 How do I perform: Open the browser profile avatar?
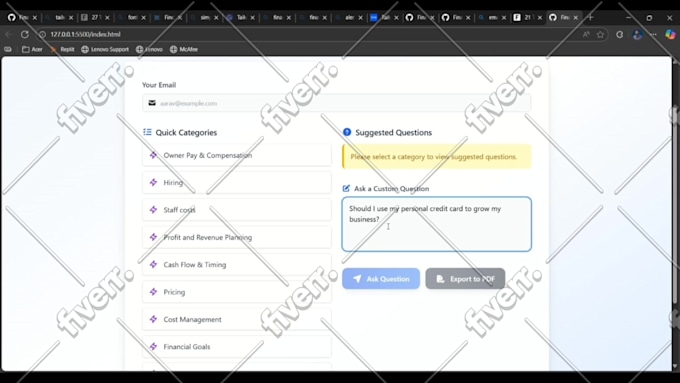coord(637,34)
